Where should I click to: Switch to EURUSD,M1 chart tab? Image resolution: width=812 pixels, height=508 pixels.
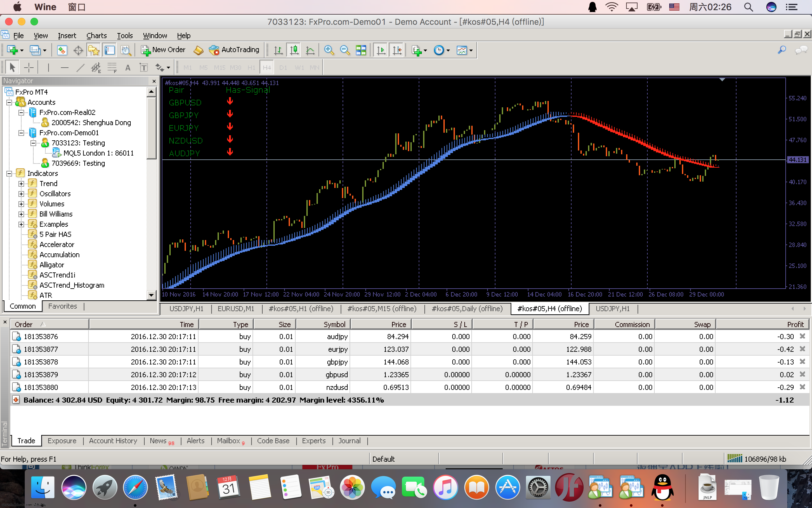pos(236,308)
